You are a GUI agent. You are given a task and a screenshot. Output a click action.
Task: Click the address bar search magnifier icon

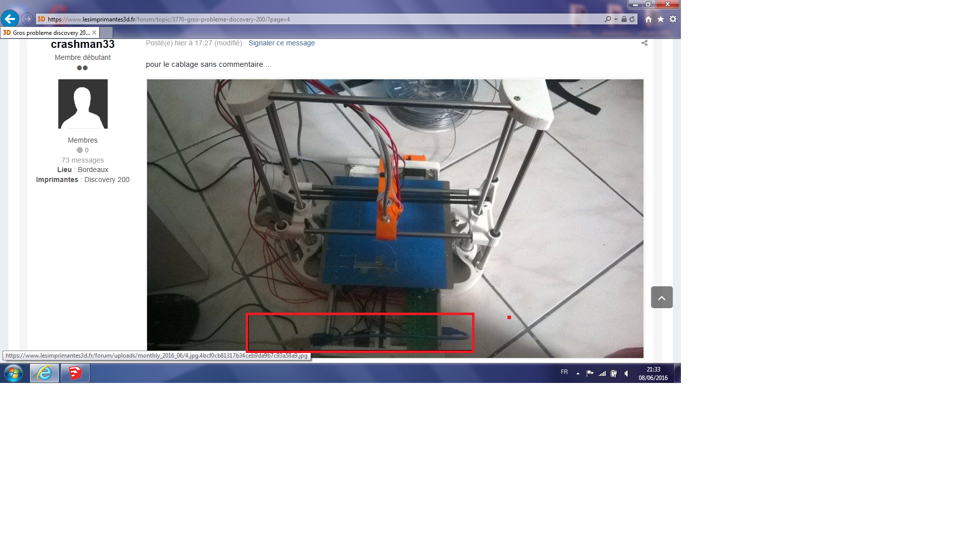(x=608, y=19)
